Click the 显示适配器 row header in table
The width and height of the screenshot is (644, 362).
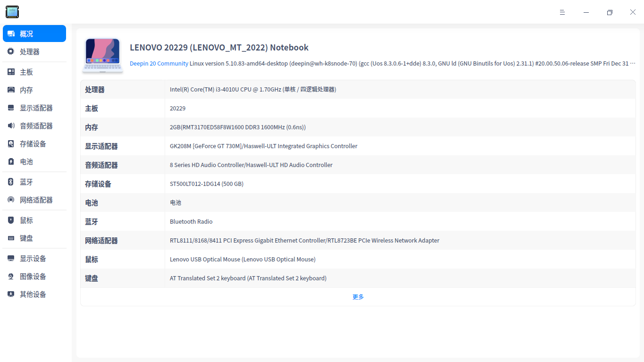(x=101, y=146)
